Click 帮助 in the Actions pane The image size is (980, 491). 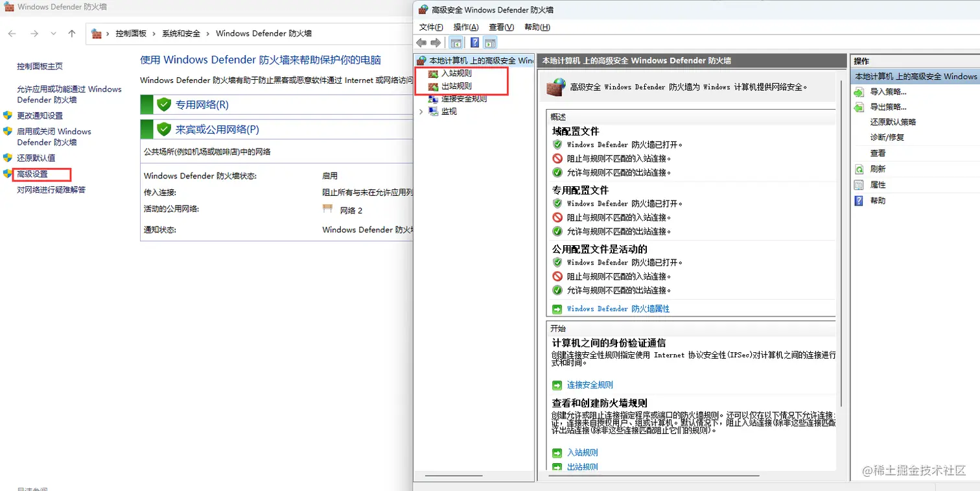(878, 200)
